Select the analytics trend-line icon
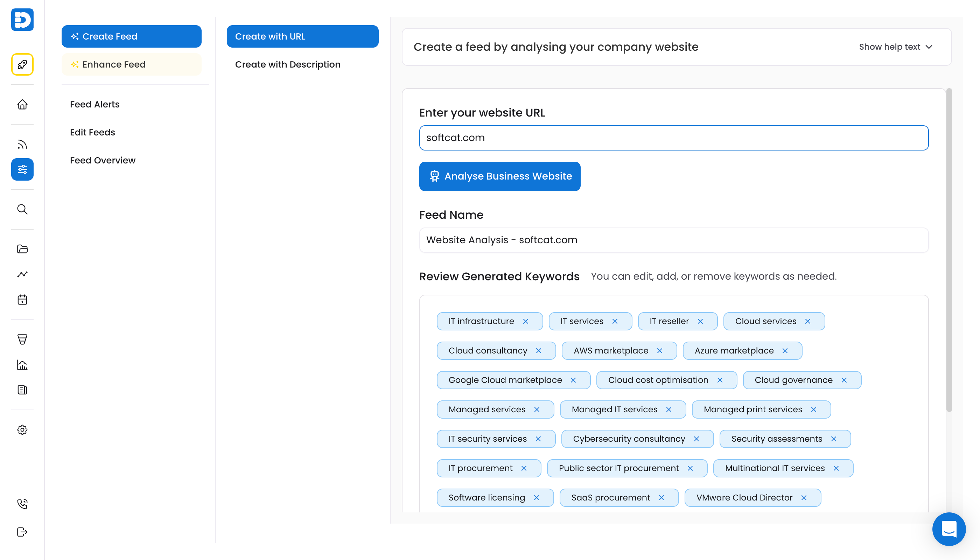This screenshot has height=560, width=980. [22, 274]
